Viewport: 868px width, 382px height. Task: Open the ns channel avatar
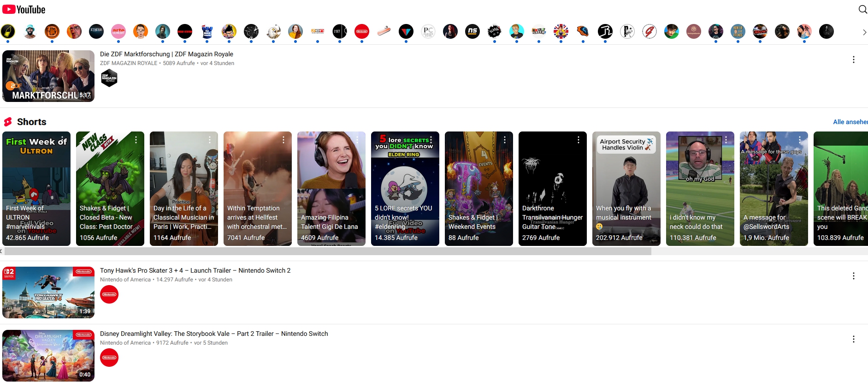472,31
